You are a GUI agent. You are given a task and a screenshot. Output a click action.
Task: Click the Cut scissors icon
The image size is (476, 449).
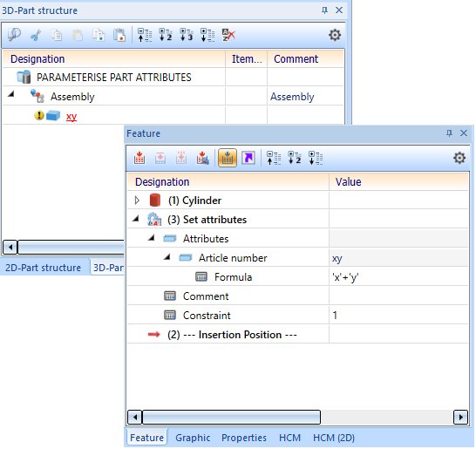[x=36, y=35]
